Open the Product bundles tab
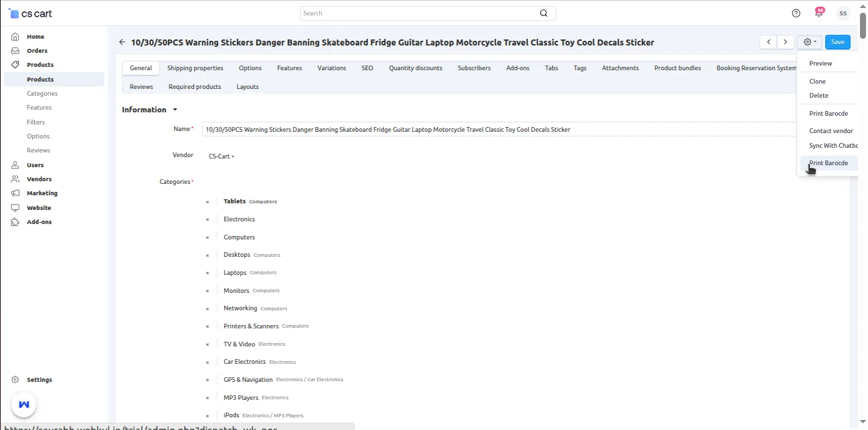 click(x=678, y=68)
